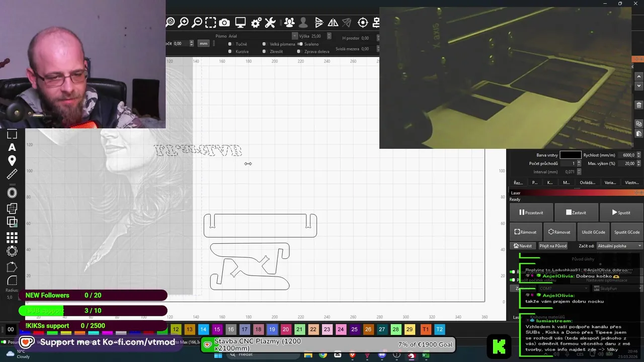Click the Uložit GCode button
The width and height of the screenshot is (644, 362).
(593, 232)
